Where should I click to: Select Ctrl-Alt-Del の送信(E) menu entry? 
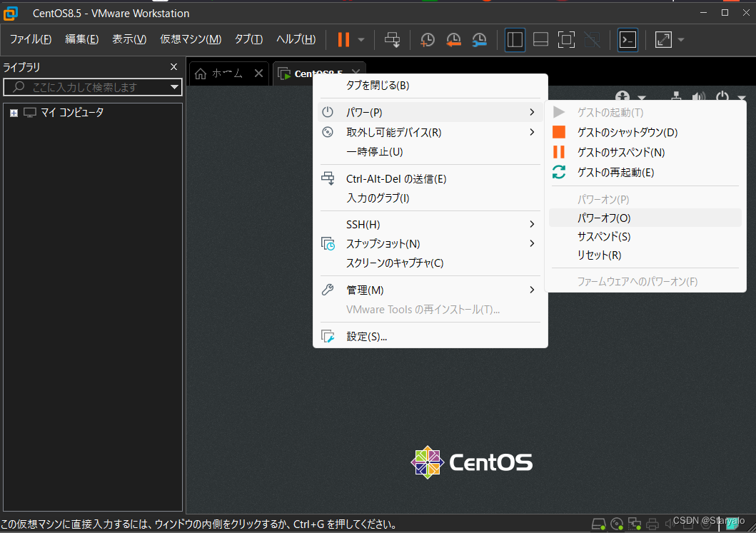pyautogui.click(x=430, y=179)
